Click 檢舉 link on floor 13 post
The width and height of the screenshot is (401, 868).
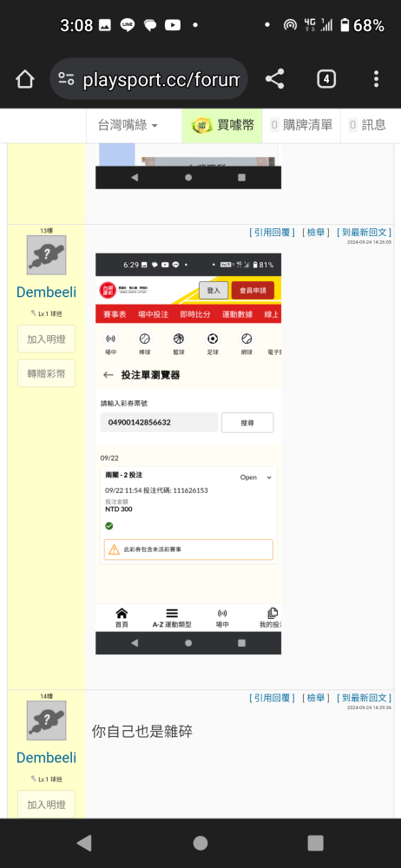point(316,233)
